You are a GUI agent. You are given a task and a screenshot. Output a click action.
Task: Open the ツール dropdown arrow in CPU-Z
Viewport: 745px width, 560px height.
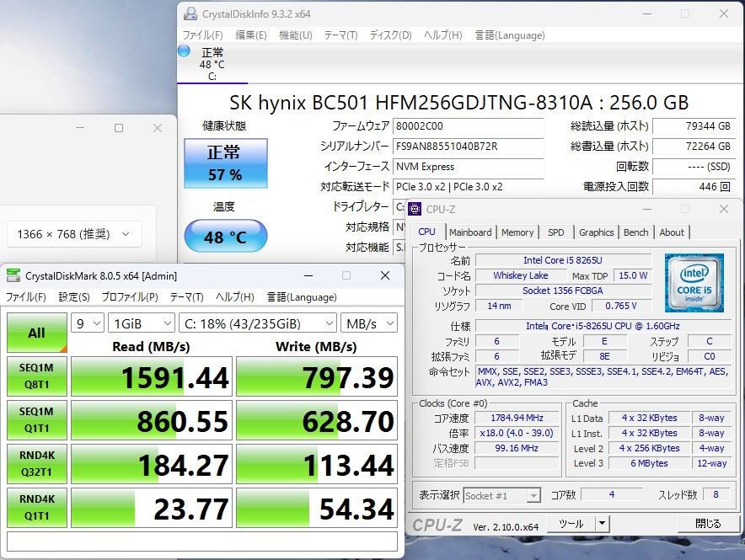click(602, 524)
